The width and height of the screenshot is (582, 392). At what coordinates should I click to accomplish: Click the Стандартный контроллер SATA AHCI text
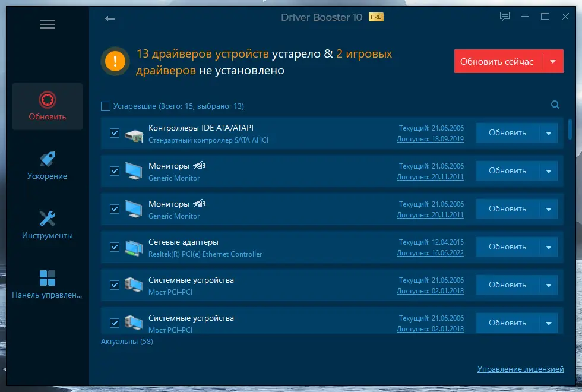(x=208, y=140)
